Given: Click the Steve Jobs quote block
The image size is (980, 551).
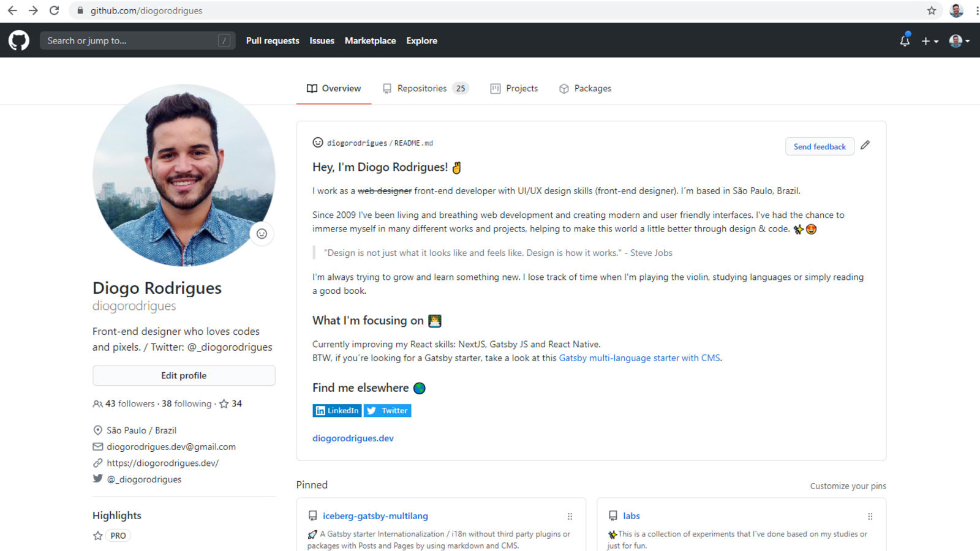Looking at the screenshot, I should [497, 253].
